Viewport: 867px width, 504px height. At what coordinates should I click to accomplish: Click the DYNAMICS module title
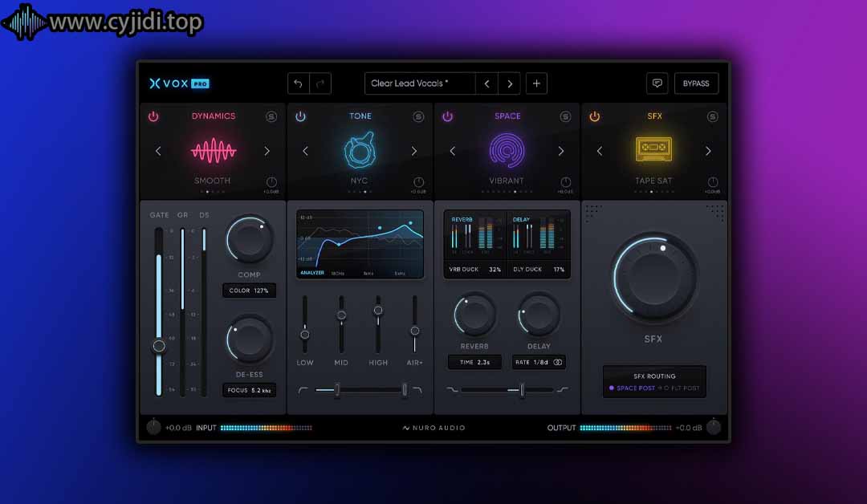point(214,116)
